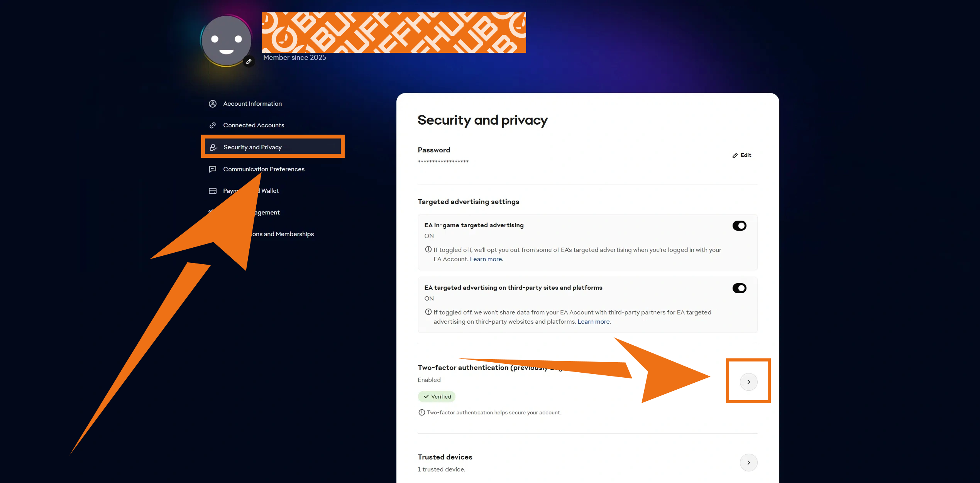The height and width of the screenshot is (483, 980).
Task: Click the Communication Preferences chat icon
Action: click(x=213, y=169)
